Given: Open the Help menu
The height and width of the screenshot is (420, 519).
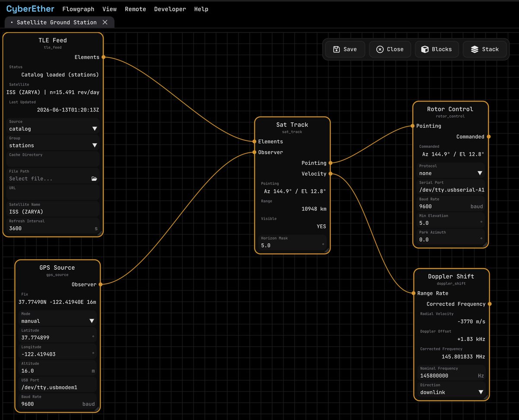Looking at the screenshot, I should 201,9.
